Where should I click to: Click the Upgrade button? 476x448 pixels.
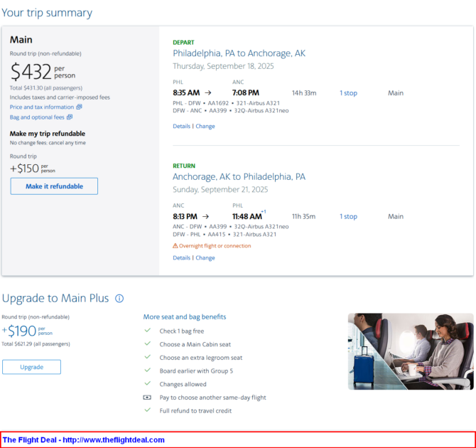pos(31,367)
